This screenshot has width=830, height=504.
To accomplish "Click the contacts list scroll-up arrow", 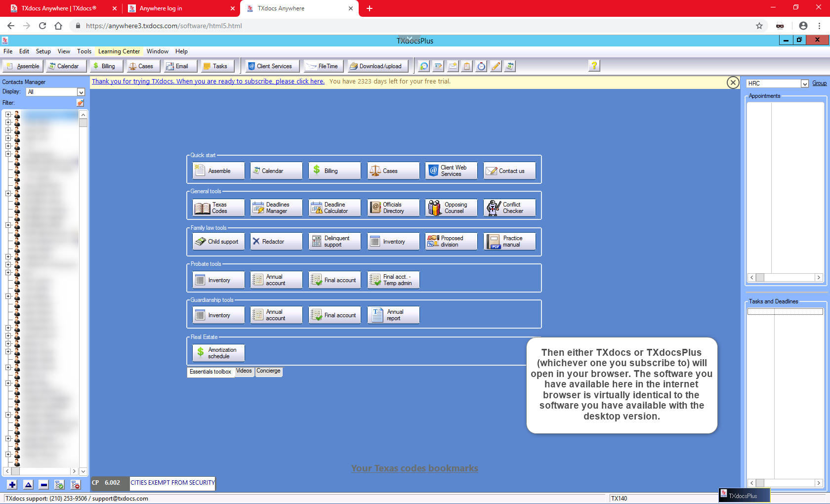I will tap(83, 115).
